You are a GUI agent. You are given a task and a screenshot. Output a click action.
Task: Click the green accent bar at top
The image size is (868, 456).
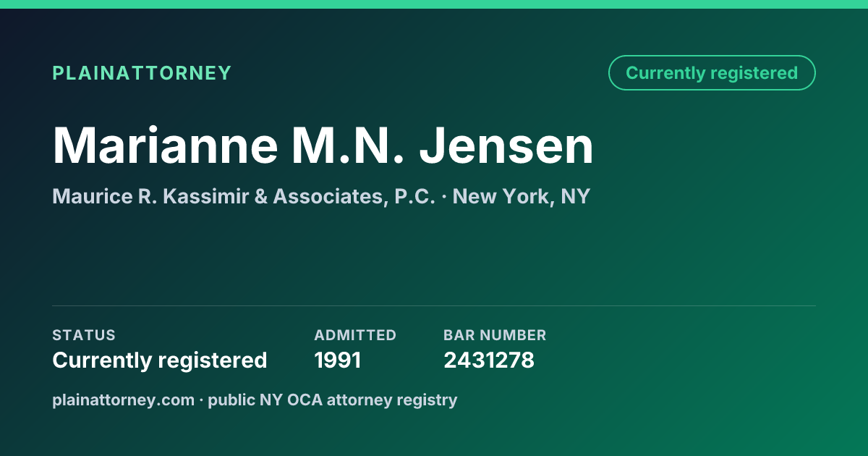point(434,4)
